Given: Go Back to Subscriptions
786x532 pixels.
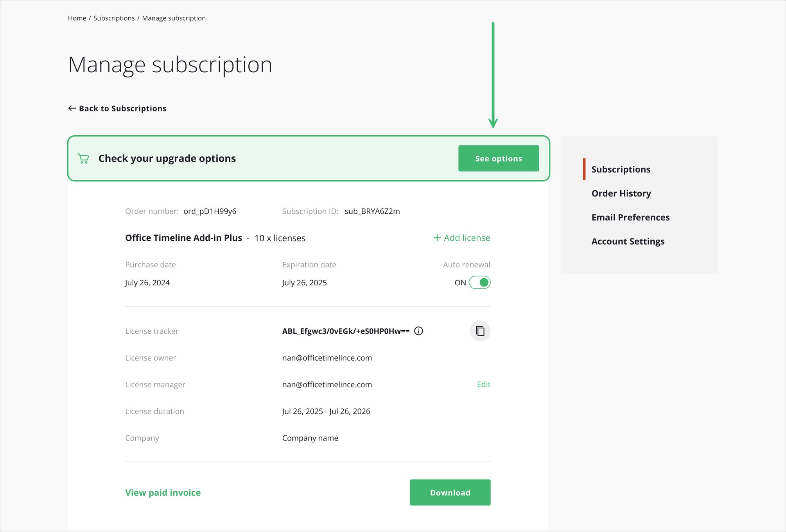Looking at the screenshot, I should 117,108.
